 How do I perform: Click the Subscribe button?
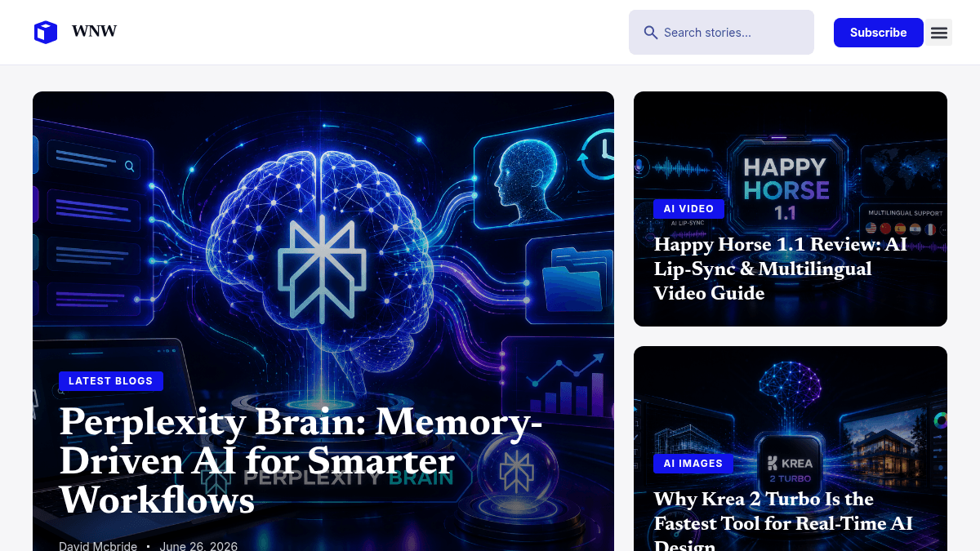878,33
